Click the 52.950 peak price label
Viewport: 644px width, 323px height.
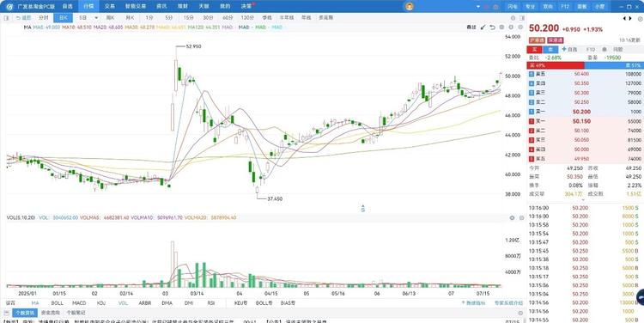193,47
